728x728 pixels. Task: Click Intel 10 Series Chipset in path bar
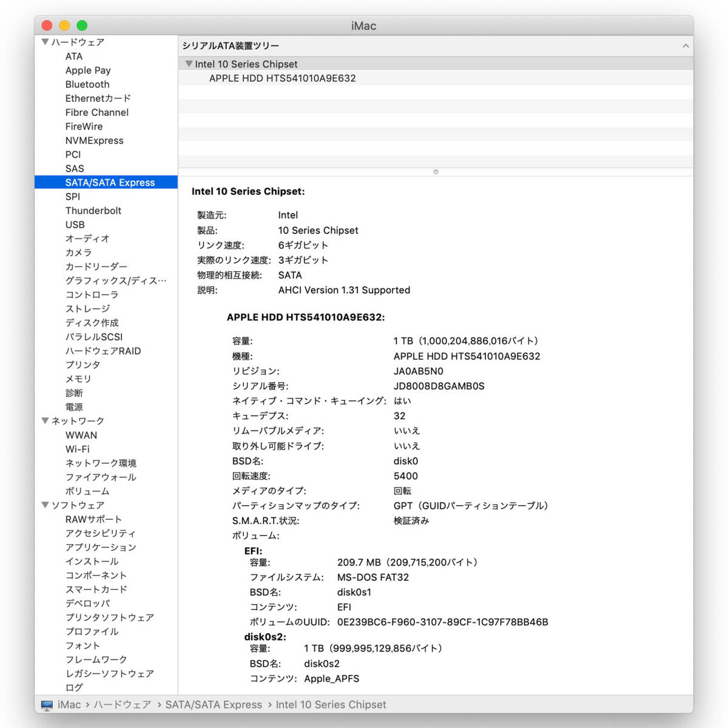click(331, 705)
